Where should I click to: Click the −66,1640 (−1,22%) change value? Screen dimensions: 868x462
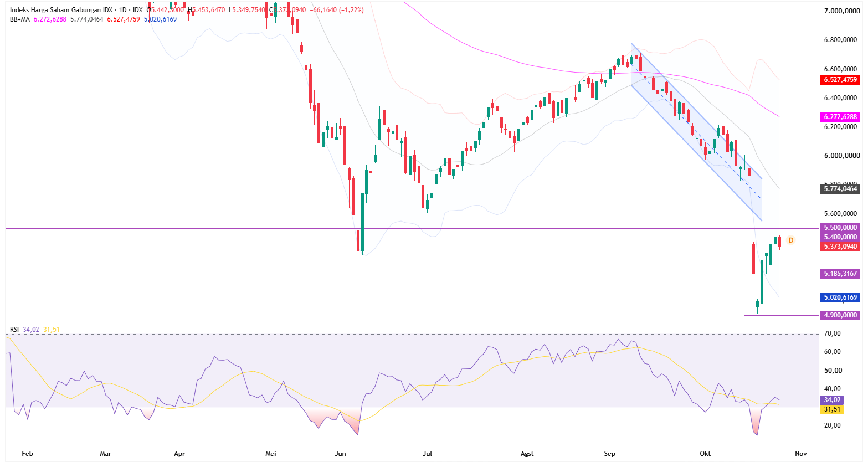coord(337,10)
